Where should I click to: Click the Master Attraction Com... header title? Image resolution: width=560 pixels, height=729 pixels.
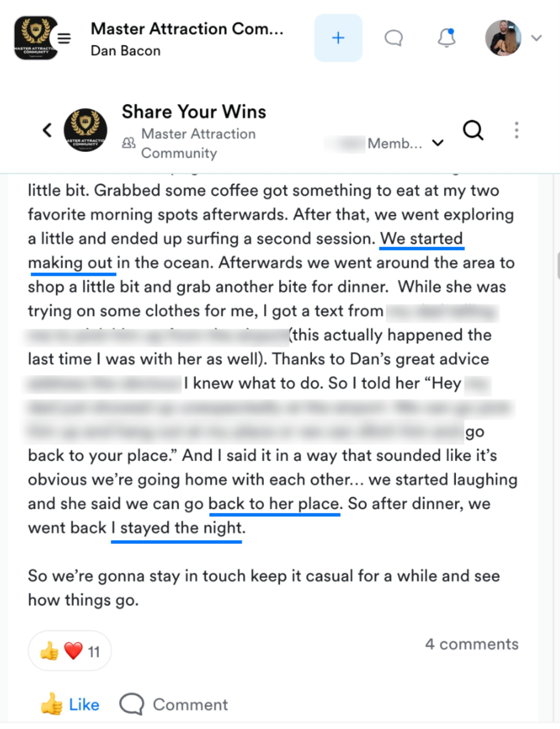click(x=187, y=29)
